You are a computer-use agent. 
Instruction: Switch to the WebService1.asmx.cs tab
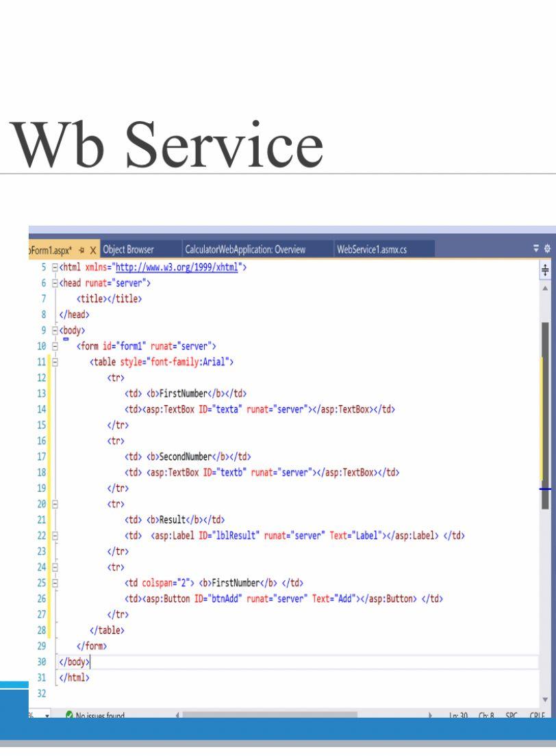pos(371,250)
